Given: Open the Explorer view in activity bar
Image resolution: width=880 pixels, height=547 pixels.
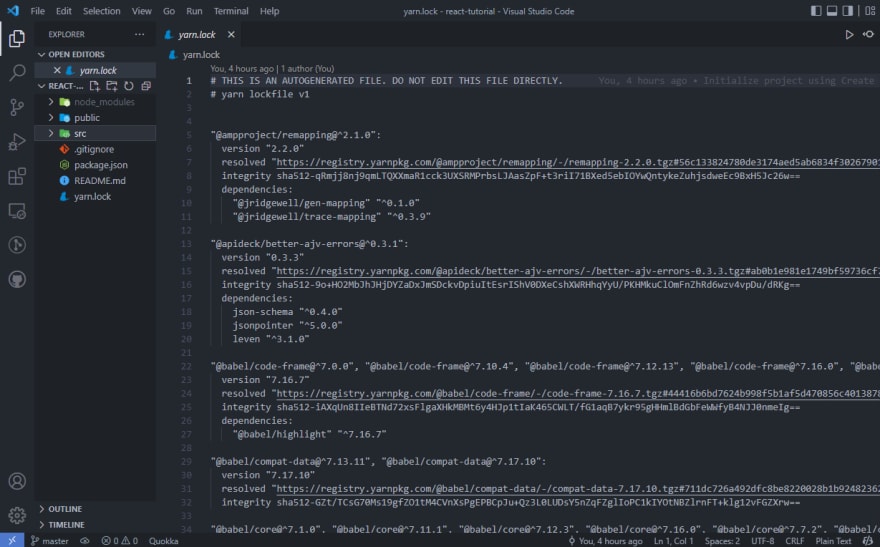Looking at the screenshot, I should (17, 38).
